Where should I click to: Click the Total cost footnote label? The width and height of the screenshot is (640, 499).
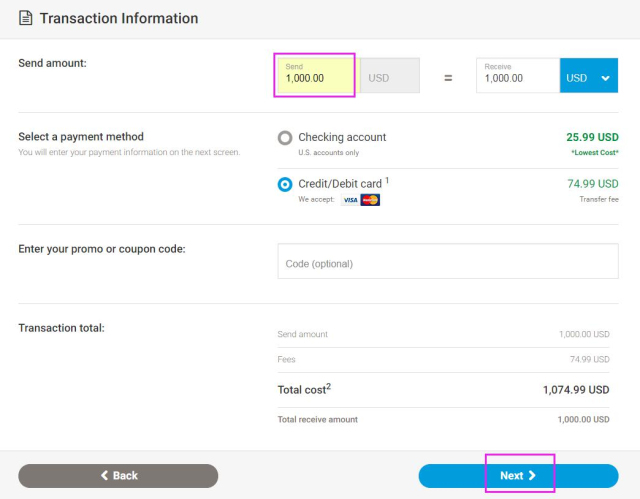pyautogui.click(x=304, y=389)
